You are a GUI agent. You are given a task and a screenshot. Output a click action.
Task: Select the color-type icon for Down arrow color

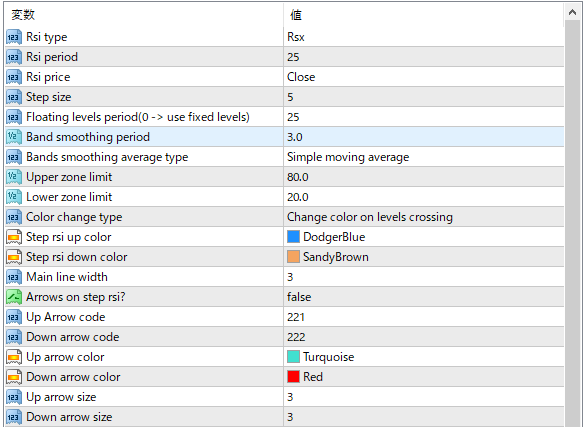(14, 377)
